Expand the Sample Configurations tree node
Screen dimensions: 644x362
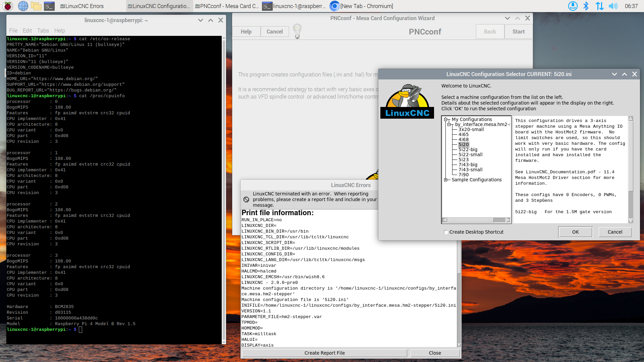(446, 180)
